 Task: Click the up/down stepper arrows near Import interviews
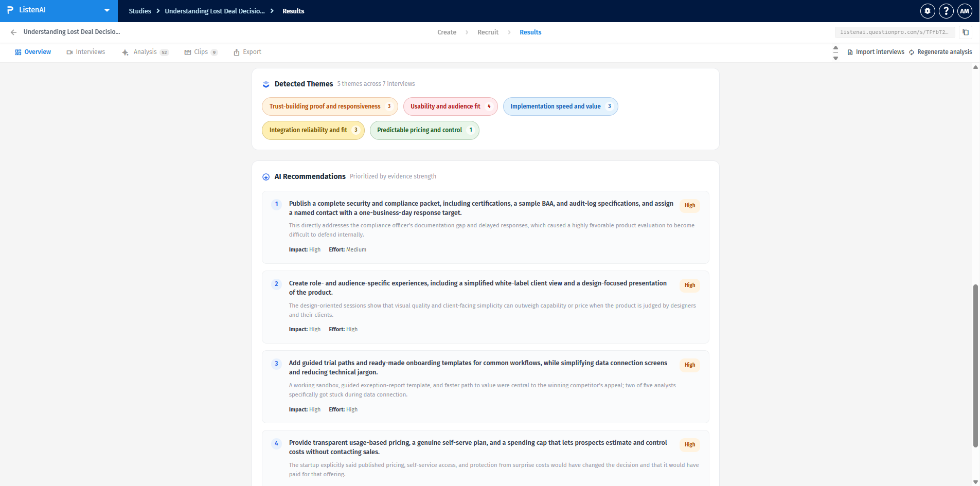(x=835, y=52)
